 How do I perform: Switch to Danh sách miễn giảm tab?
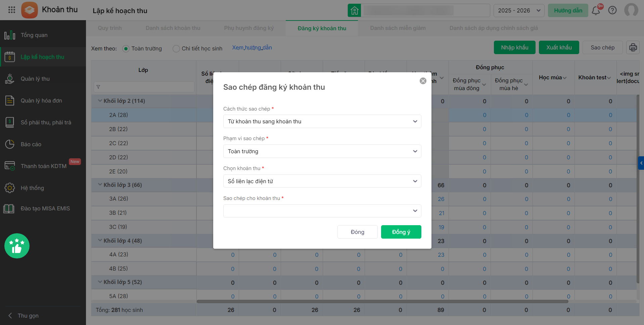coord(398,28)
